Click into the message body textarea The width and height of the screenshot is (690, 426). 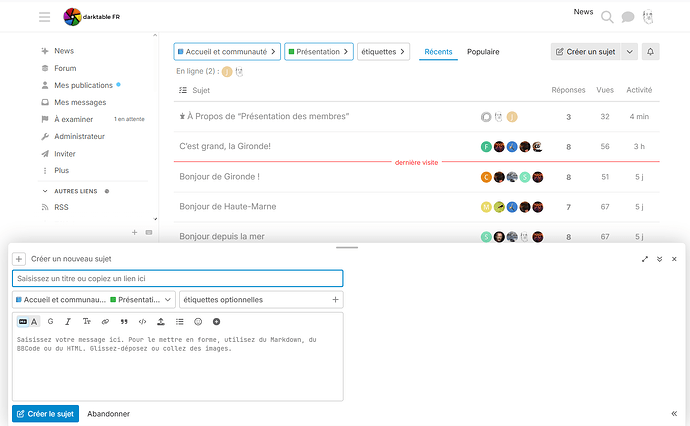(177, 365)
